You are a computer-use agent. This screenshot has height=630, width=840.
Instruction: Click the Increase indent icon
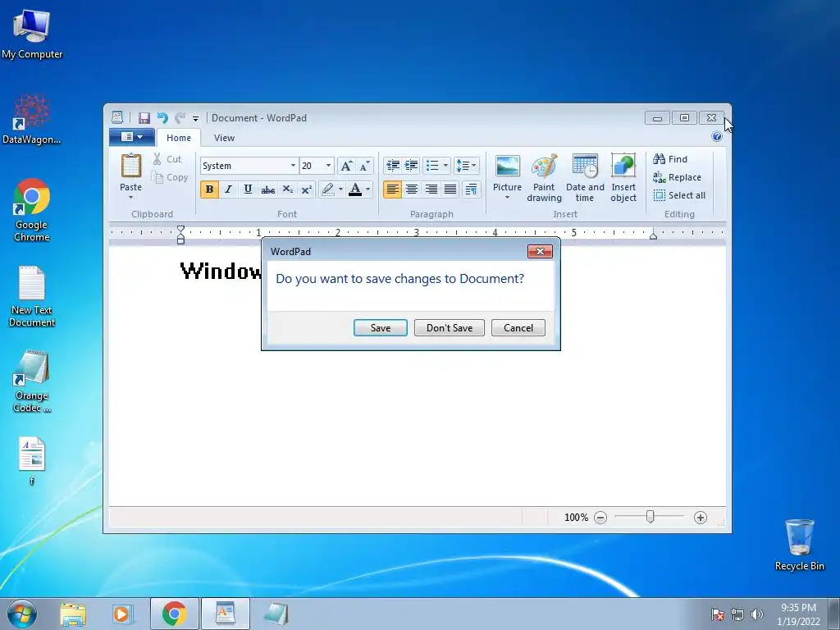pyautogui.click(x=412, y=166)
